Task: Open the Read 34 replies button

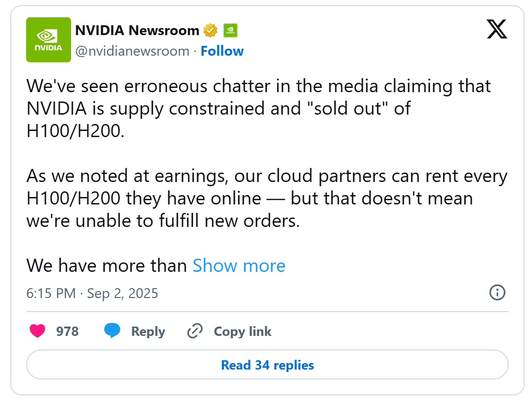Action: coord(267,365)
